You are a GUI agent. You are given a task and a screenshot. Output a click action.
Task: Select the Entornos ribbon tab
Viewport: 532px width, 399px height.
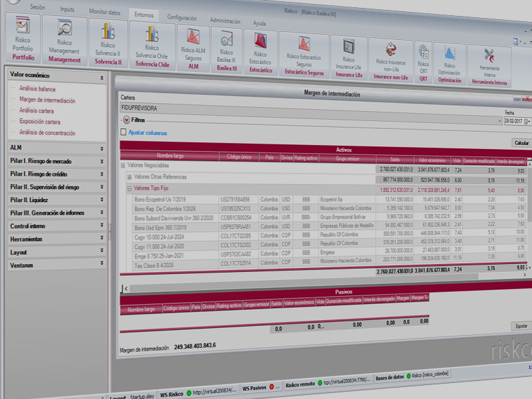point(144,15)
